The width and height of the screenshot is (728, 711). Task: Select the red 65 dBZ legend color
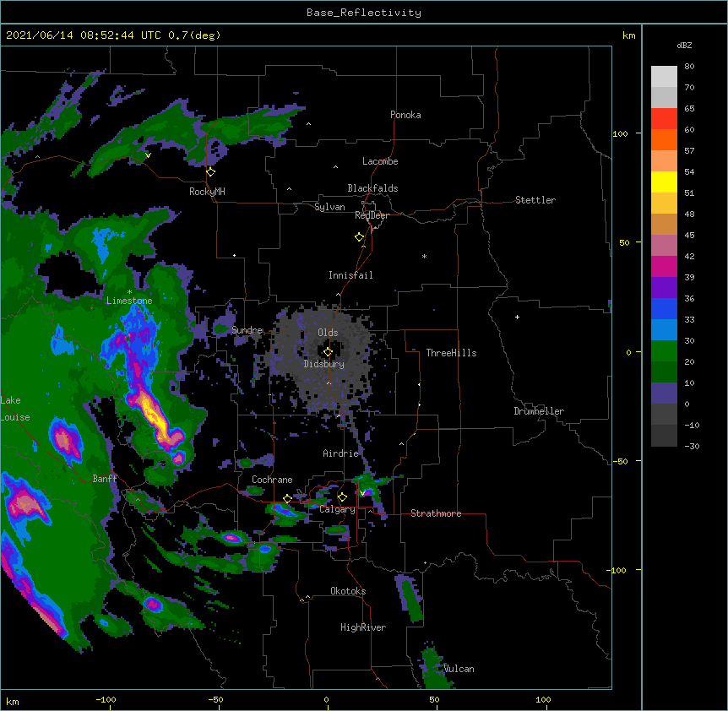coord(664,118)
